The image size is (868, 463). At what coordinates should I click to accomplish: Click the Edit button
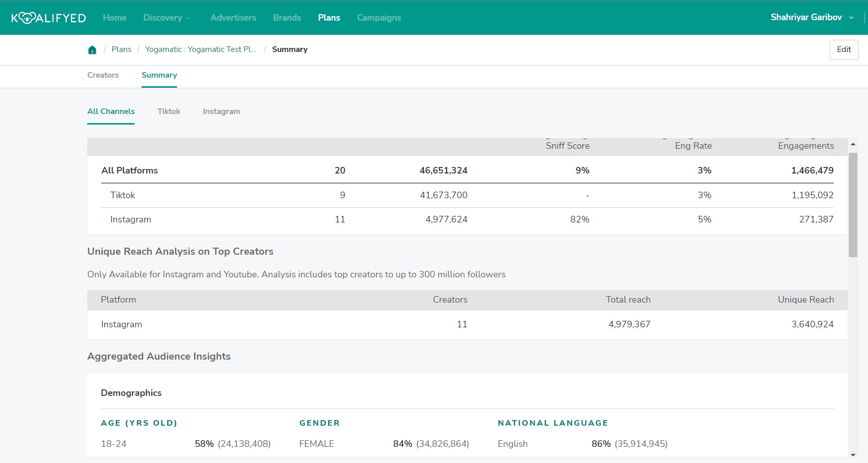tap(844, 49)
